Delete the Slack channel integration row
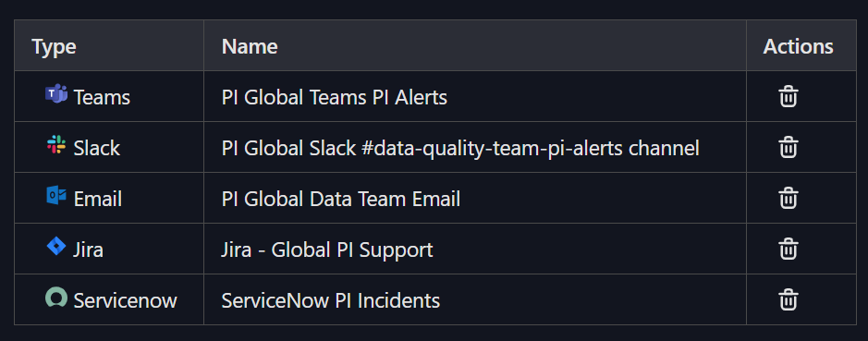Screen dimensions: 868x341 pos(788,147)
